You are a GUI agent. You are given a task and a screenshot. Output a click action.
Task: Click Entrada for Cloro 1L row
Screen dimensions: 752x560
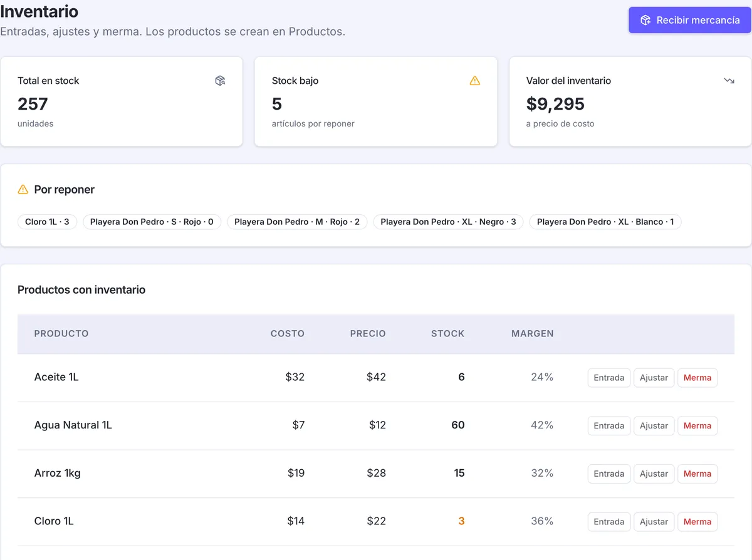tap(609, 522)
